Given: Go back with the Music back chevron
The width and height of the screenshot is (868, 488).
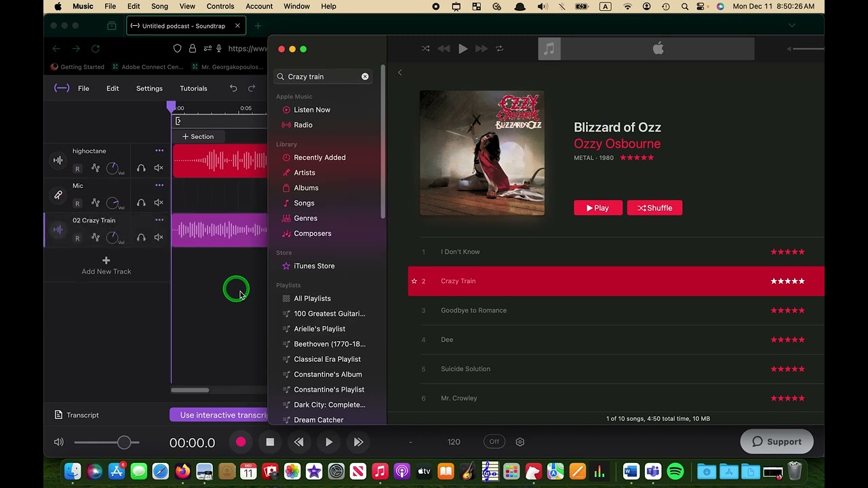Looking at the screenshot, I should pyautogui.click(x=399, y=73).
